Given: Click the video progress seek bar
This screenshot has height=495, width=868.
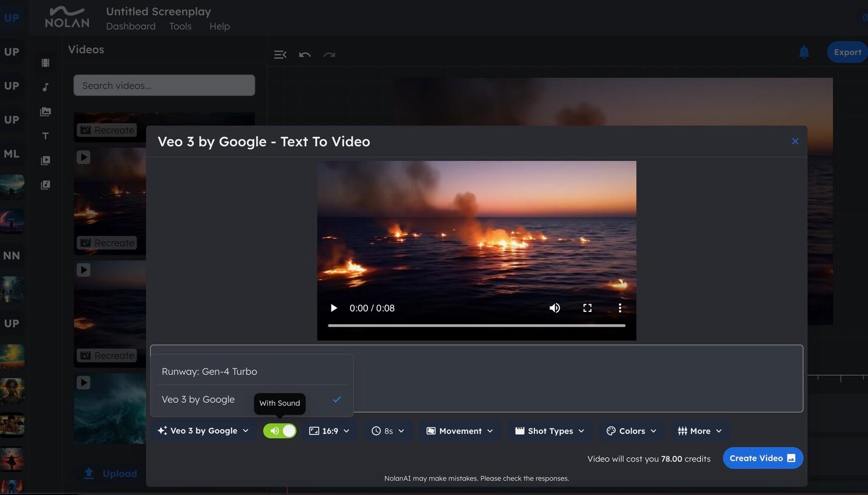Looking at the screenshot, I should (x=476, y=325).
